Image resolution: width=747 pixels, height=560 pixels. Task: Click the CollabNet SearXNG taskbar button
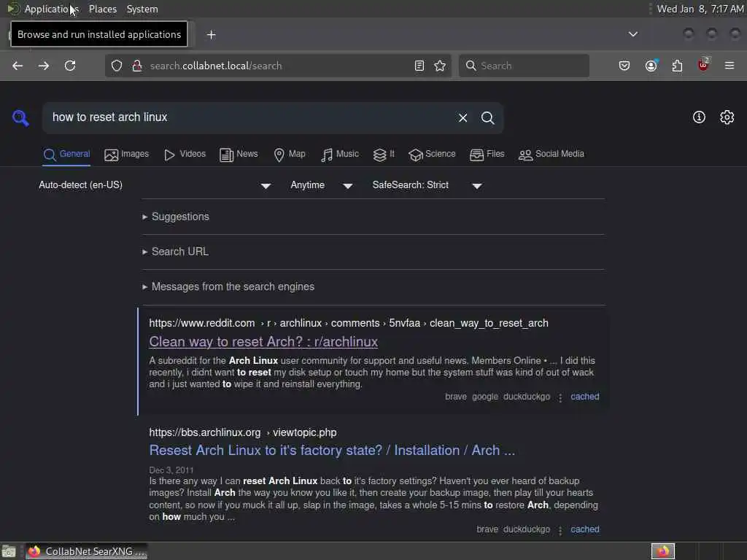point(87,551)
